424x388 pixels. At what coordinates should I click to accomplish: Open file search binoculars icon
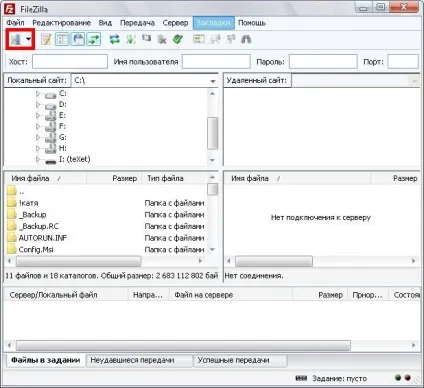(x=246, y=39)
